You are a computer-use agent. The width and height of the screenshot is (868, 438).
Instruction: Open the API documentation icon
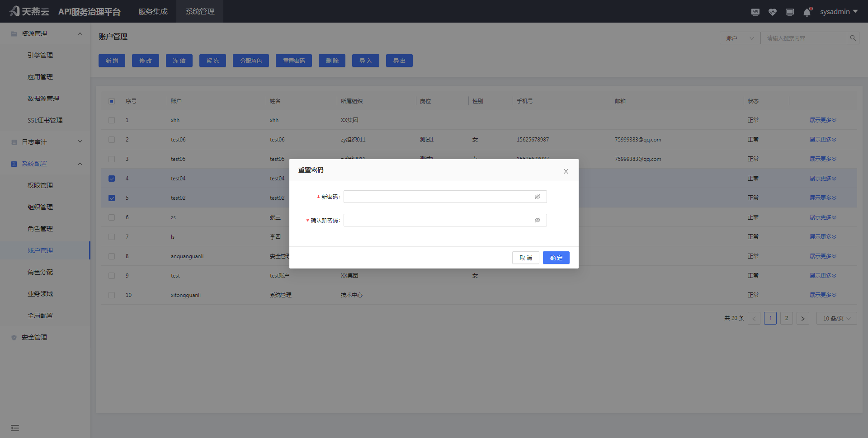pyautogui.click(x=755, y=12)
